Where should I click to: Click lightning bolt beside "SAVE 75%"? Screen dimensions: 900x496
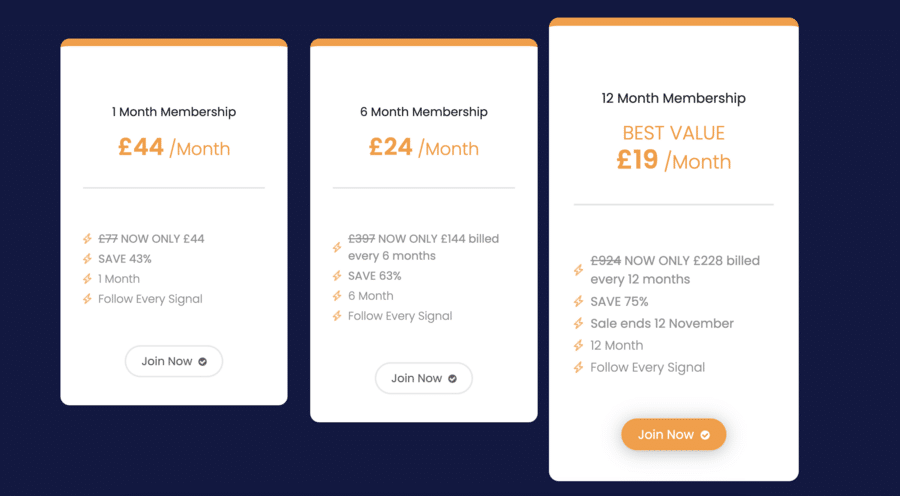click(579, 302)
